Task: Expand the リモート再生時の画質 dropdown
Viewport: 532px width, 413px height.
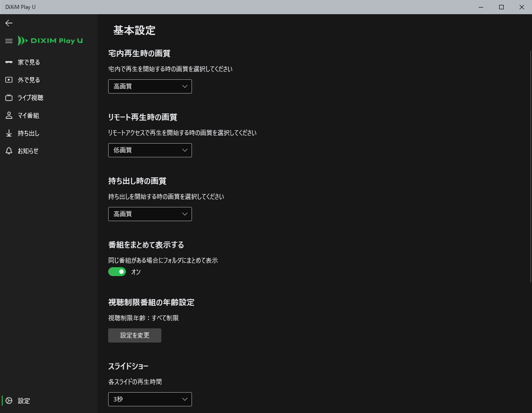Action: (x=150, y=150)
